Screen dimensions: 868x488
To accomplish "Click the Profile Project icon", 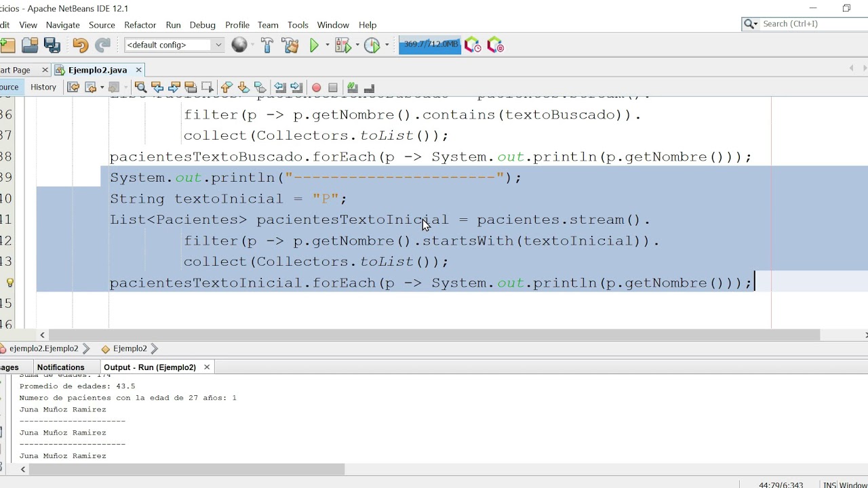I will pos(372,45).
